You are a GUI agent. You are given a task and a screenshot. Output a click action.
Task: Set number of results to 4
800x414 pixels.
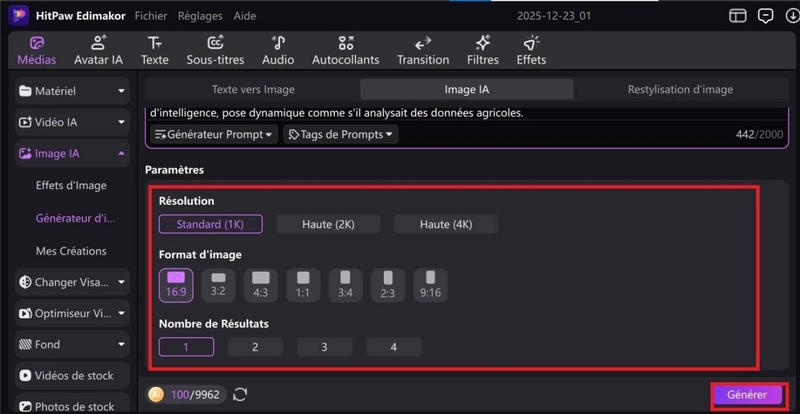pos(393,347)
